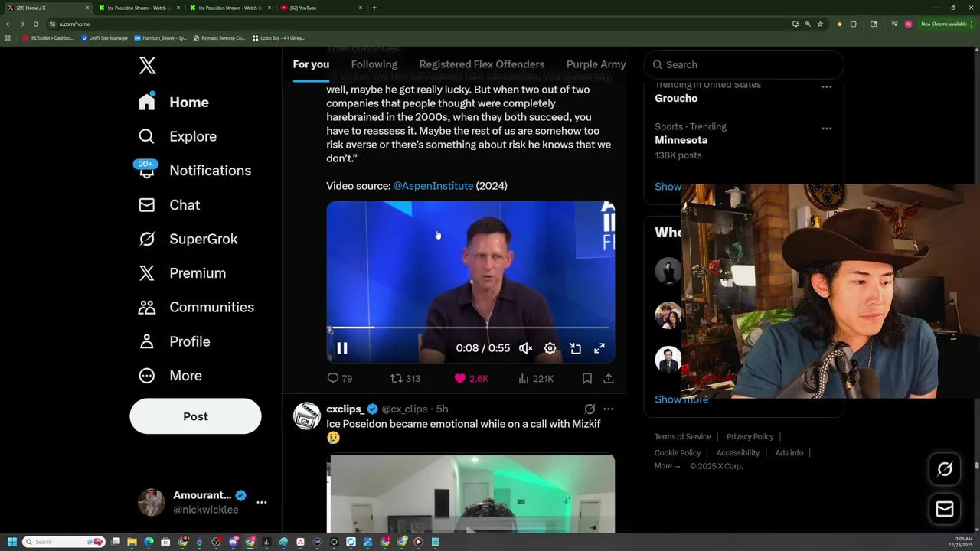
Task: Click the Post button
Action: point(195,416)
